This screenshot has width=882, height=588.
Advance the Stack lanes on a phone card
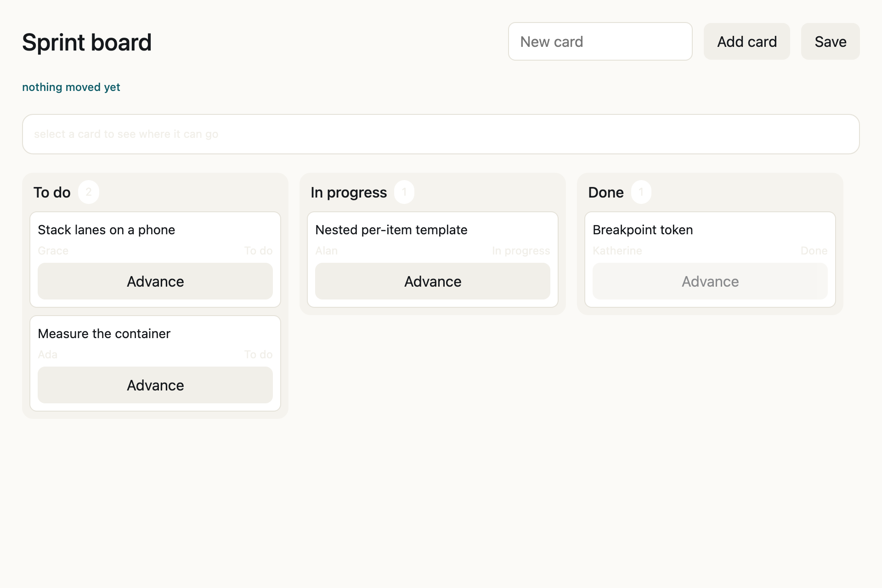[155, 281]
